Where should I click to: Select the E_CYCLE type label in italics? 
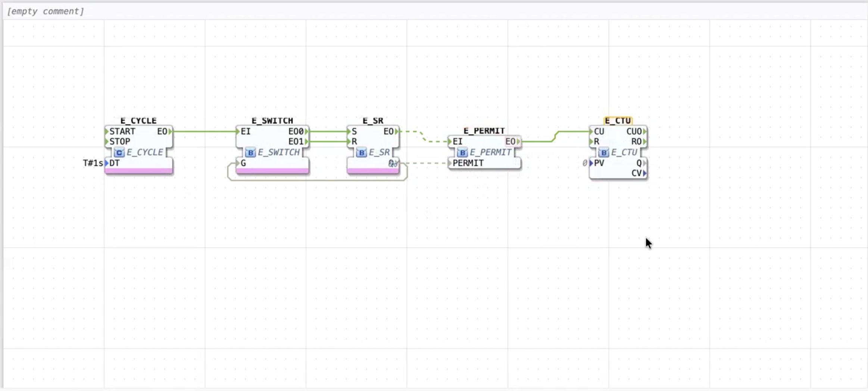(145, 152)
